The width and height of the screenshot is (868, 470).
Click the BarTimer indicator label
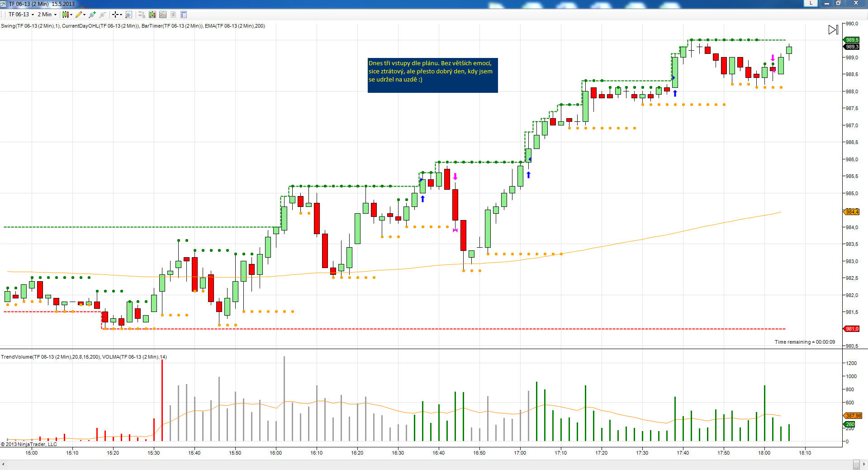coord(172,26)
